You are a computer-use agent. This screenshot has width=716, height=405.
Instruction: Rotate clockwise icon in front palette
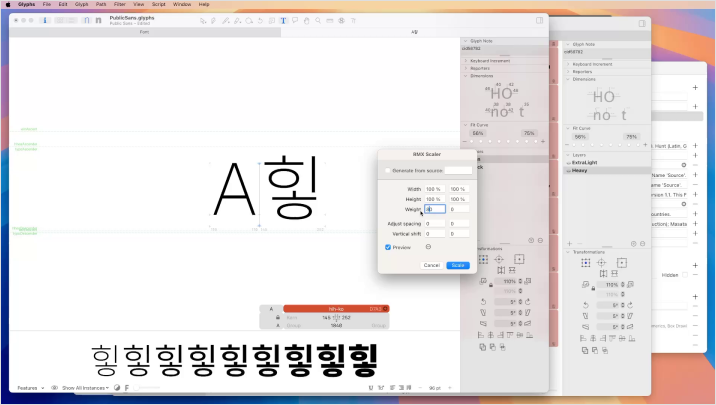(x=528, y=302)
